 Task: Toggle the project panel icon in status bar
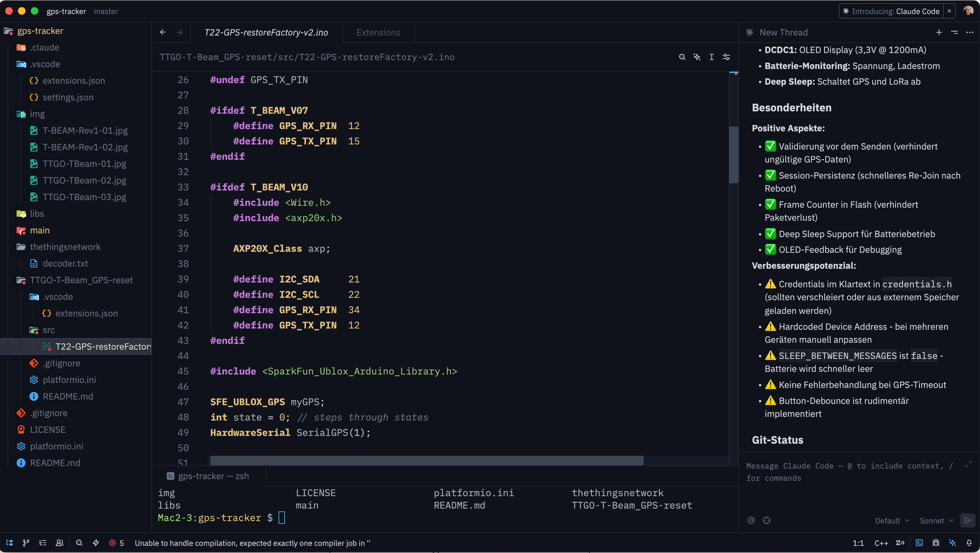[9, 543]
